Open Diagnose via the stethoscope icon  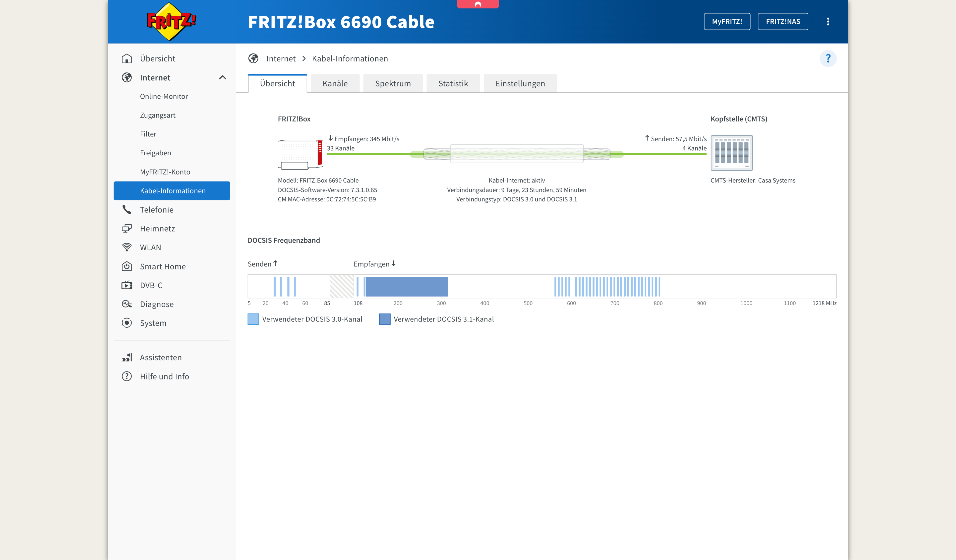127,304
